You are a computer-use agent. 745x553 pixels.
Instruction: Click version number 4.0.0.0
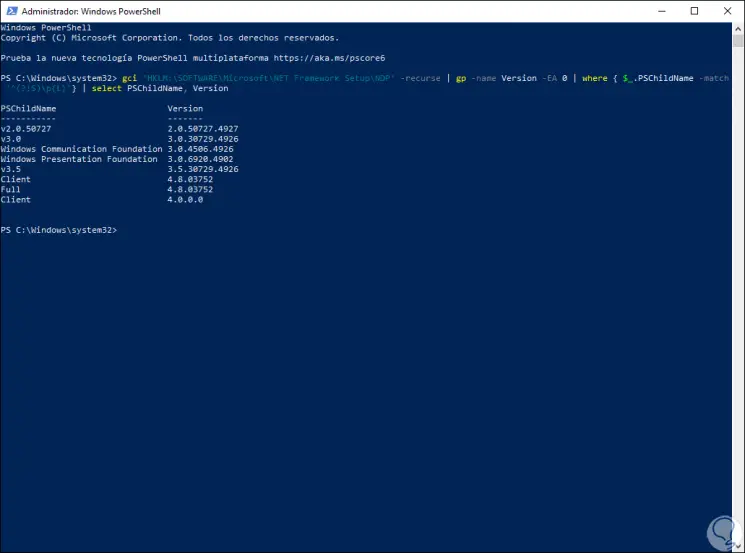coord(185,199)
